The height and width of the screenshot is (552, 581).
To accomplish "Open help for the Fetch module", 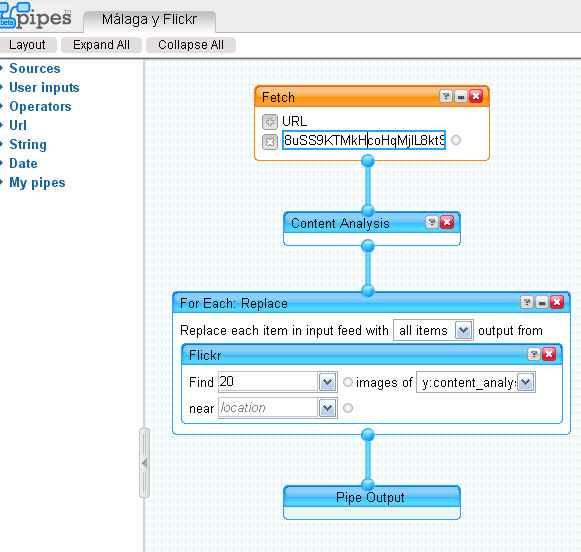I will click(446, 97).
